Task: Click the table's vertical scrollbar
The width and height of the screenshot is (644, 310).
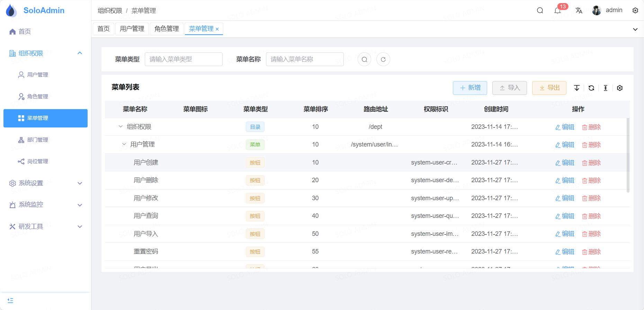Action: point(628,155)
